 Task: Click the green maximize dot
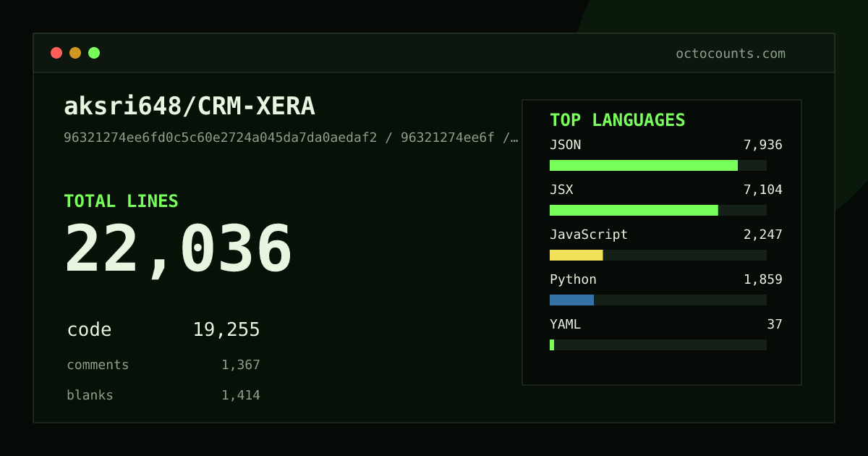click(x=94, y=53)
